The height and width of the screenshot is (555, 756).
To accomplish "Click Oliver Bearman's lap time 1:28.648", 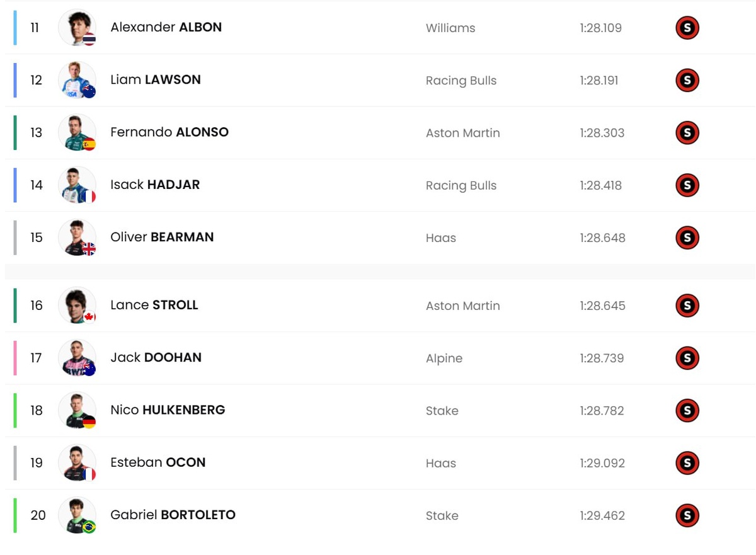I will click(x=602, y=237).
